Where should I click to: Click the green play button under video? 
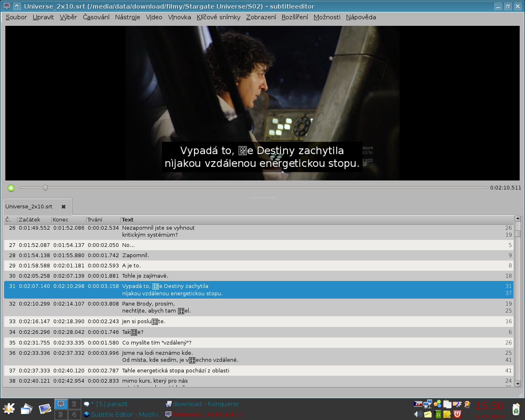(x=11, y=188)
